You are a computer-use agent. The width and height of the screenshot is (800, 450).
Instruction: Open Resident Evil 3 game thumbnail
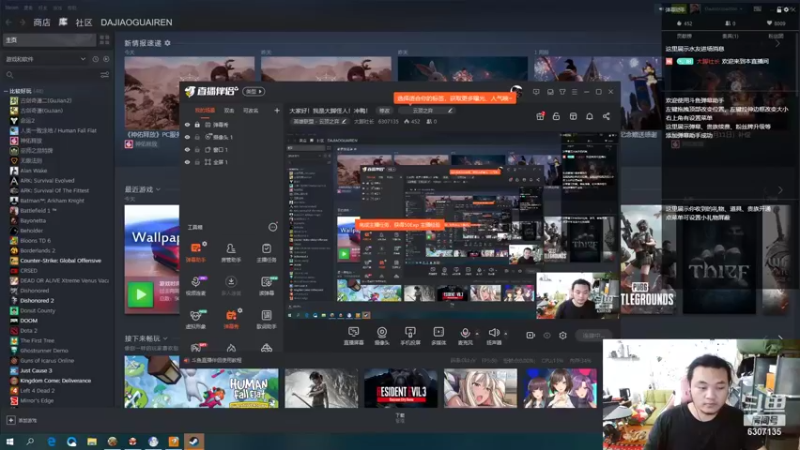tap(401, 388)
